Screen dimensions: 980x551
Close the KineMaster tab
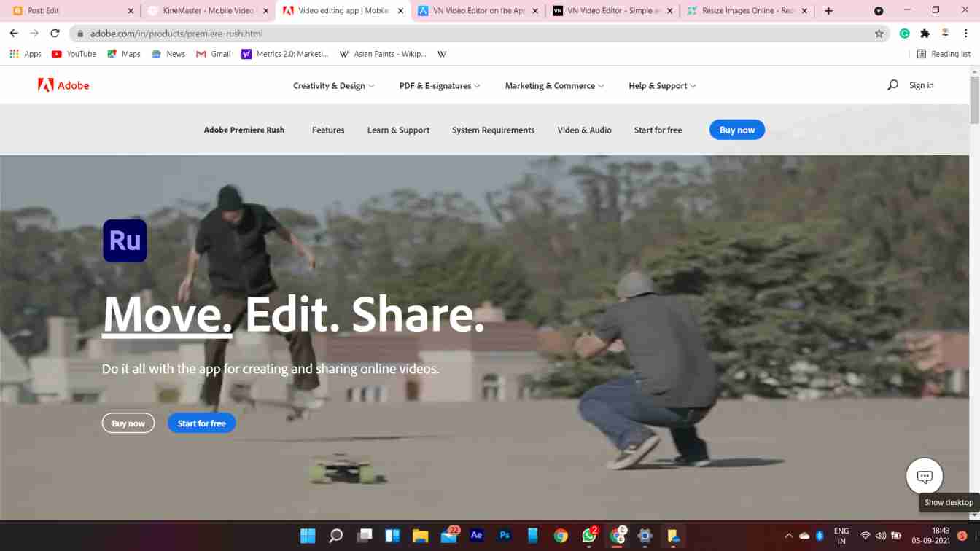click(x=265, y=11)
